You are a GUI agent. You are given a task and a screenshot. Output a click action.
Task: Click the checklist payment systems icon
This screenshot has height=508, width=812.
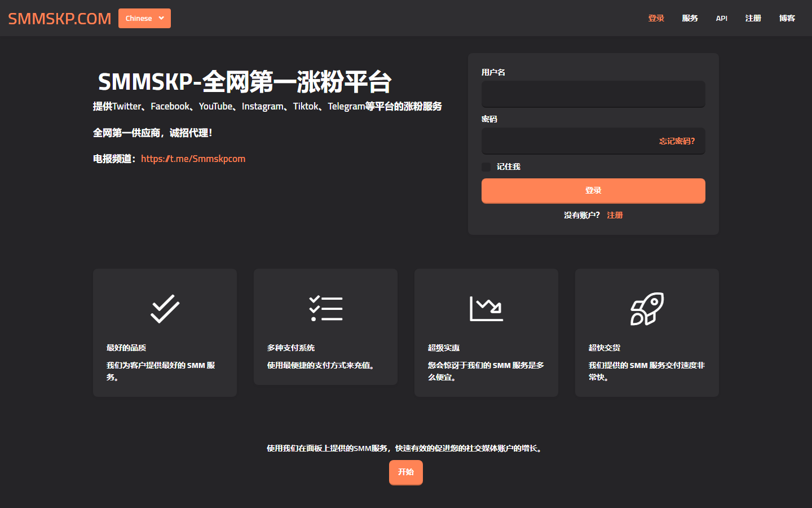[325, 309]
